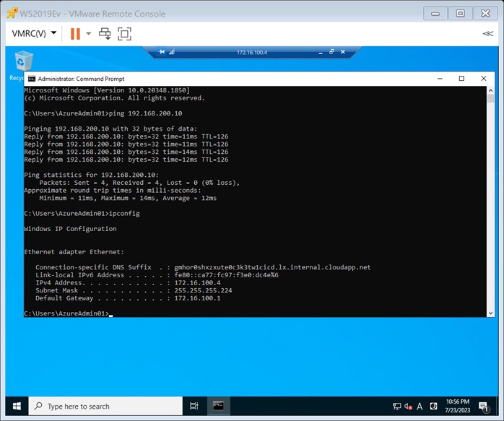Open the Action Center notifications icon
The height and width of the screenshot is (421, 504).
(x=484, y=407)
